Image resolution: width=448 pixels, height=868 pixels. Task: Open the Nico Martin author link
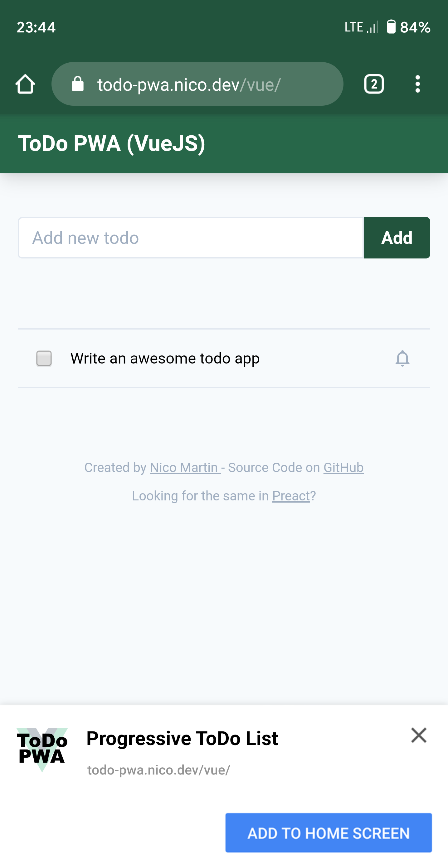point(185,467)
